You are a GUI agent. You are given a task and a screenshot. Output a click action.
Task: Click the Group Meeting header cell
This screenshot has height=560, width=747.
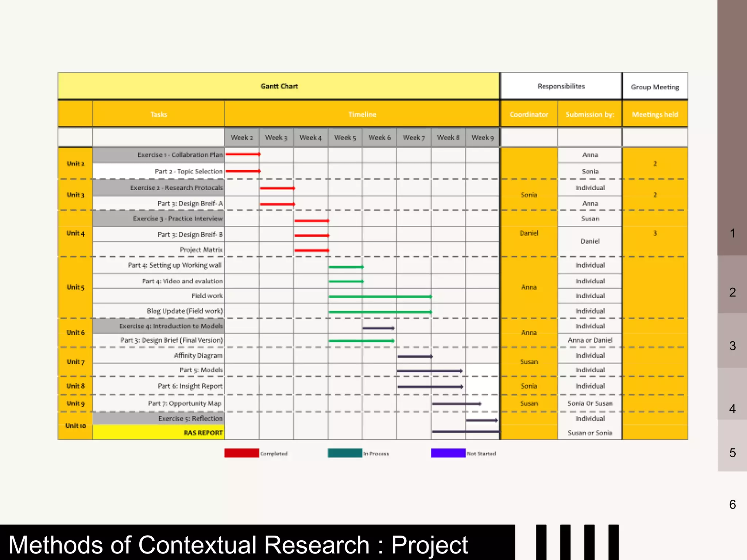pyautogui.click(x=655, y=86)
